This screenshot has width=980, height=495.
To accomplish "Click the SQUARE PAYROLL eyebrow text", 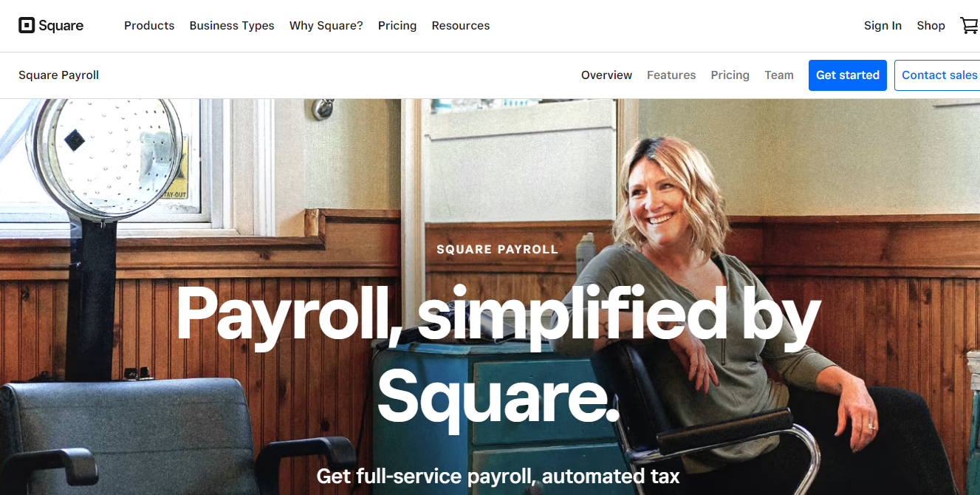I will pyautogui.click(x=497, y=250).
